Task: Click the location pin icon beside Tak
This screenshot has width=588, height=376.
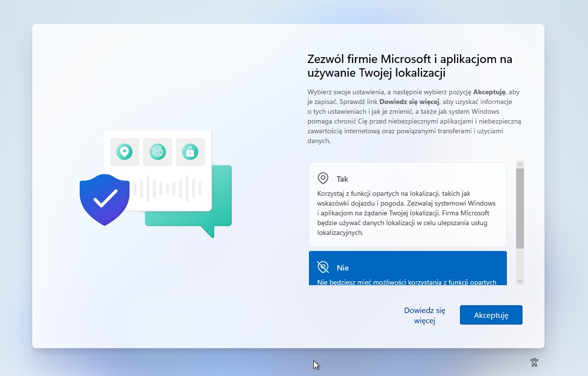Action: pos(323,178)
